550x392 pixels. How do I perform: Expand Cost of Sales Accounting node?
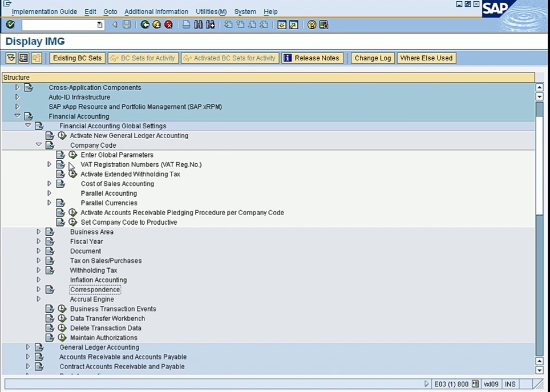pyautogui.click(x=50, y=184)
